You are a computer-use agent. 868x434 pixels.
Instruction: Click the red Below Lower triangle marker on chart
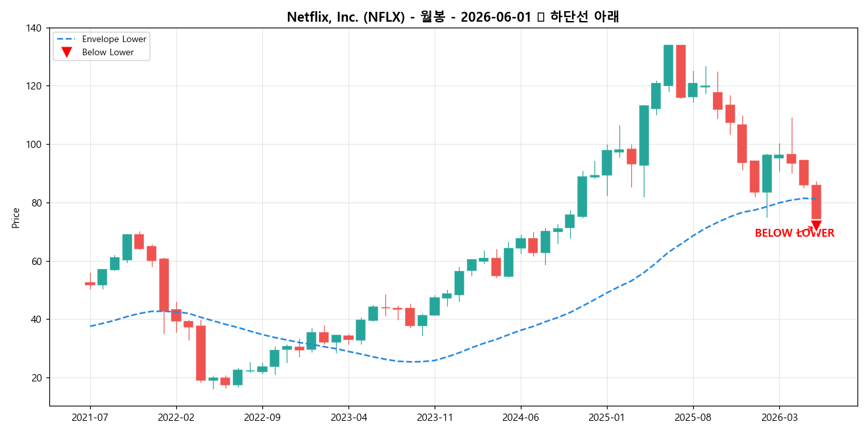tap(816, 226)
